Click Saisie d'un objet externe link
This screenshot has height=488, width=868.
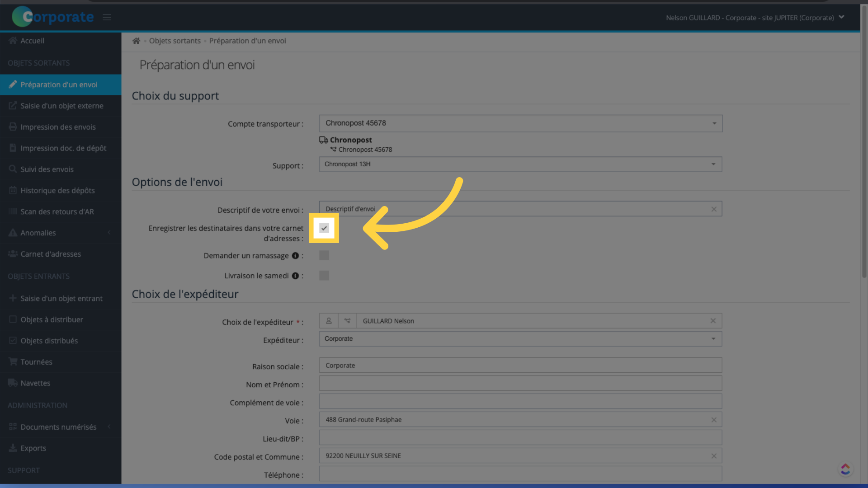tap(62, 106)
